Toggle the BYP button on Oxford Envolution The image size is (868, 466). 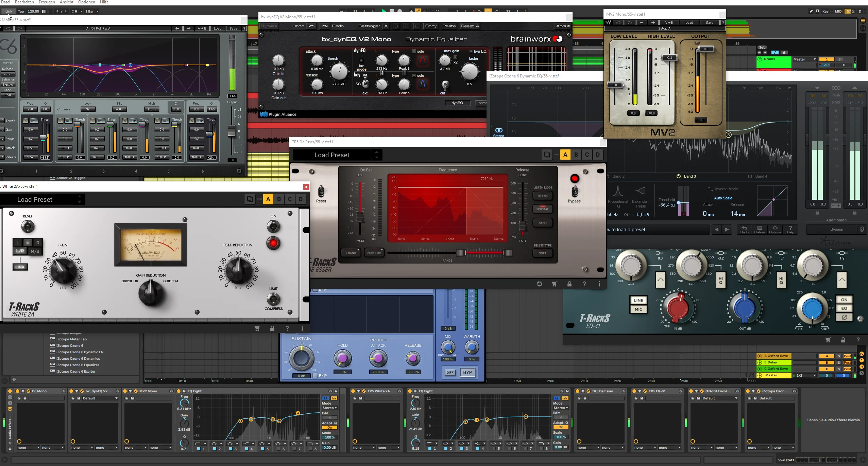tap(467, 372)
